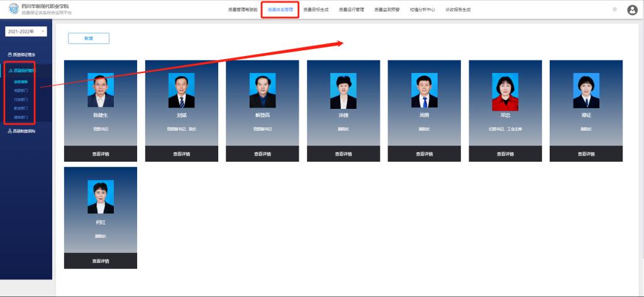This screenshot has width=644, height=297.
Task: Select 学校领导 in the sidebar
Action: point(21,82)
